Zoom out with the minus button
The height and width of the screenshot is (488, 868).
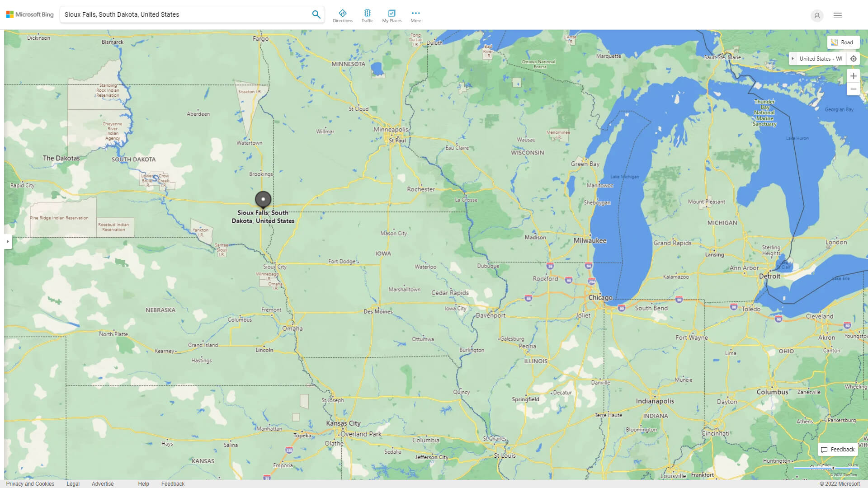click(853, 89)
